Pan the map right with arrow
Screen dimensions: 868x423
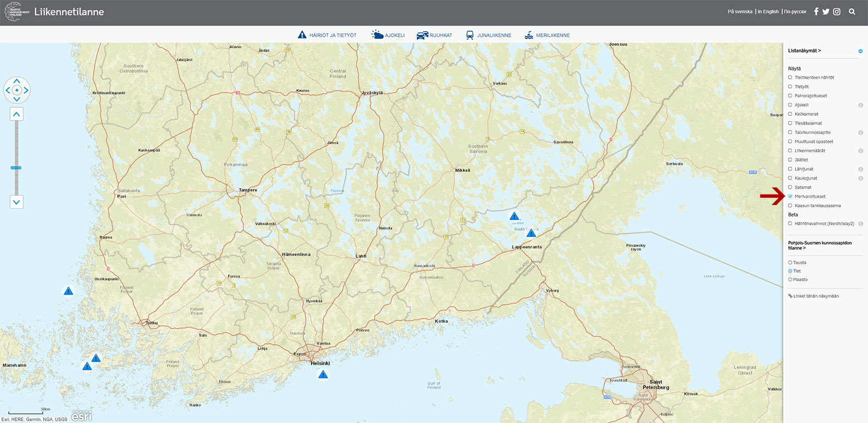pos(26,90)
